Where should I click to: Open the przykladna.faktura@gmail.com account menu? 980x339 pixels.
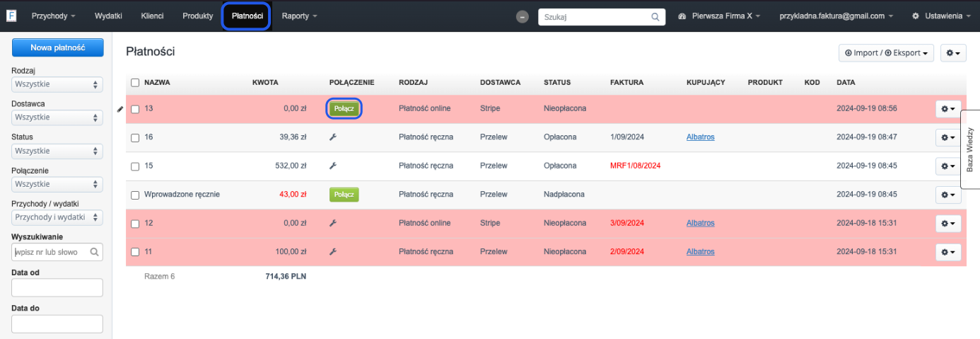[x=836, y=16]
